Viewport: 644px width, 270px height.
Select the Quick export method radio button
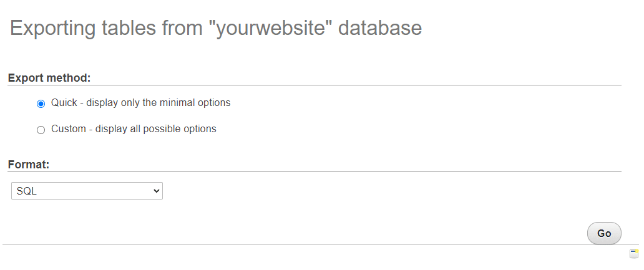41,104
